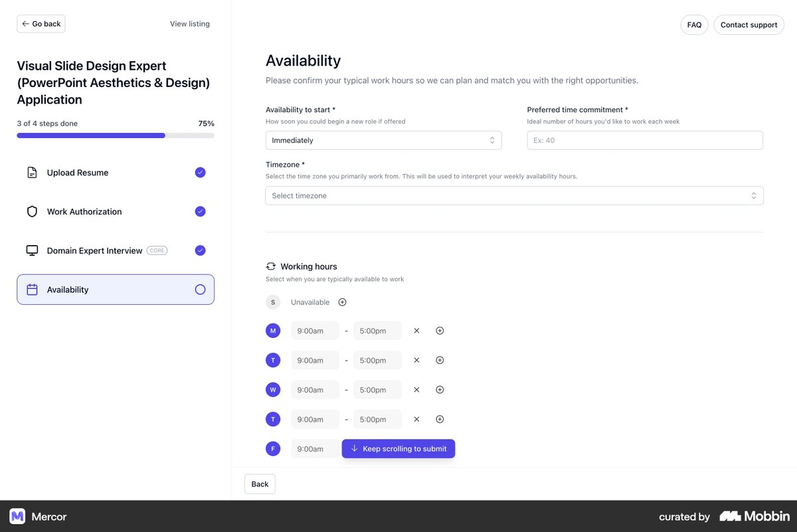
Task: Open Wednesday's 9:00am start time picker
Action: click(315, 390)
